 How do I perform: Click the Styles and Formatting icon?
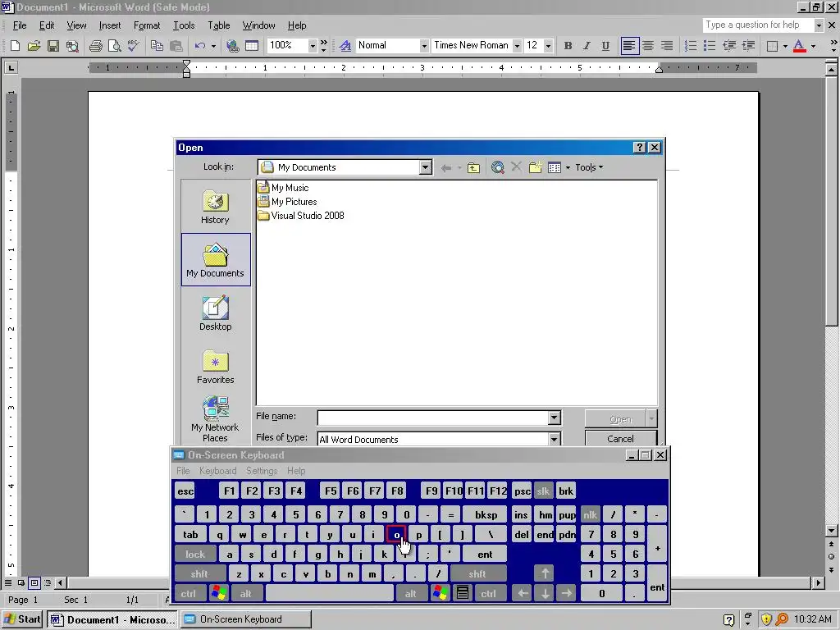coord(345,46)
